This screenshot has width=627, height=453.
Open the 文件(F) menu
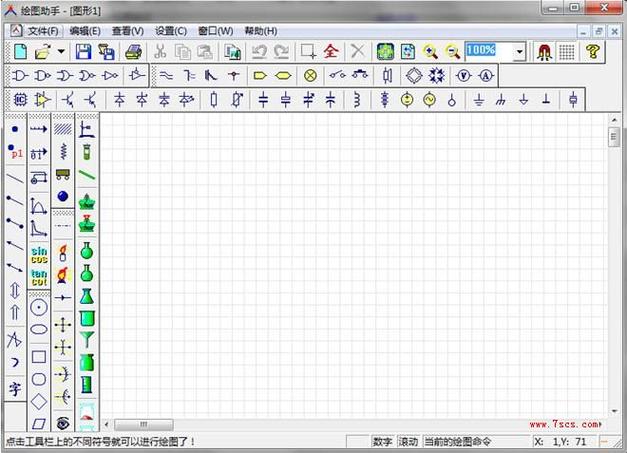point(43,31)
